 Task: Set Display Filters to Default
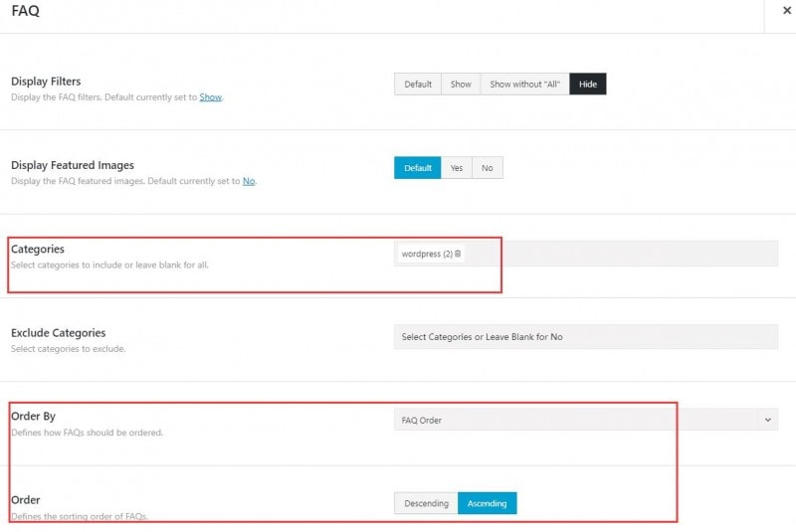point(418,85)
